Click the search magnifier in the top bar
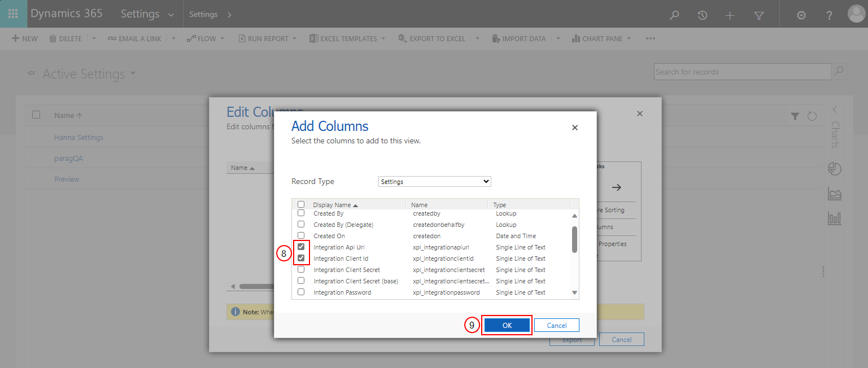The width and height of the screenshot is (868, 368). (674, 15)
